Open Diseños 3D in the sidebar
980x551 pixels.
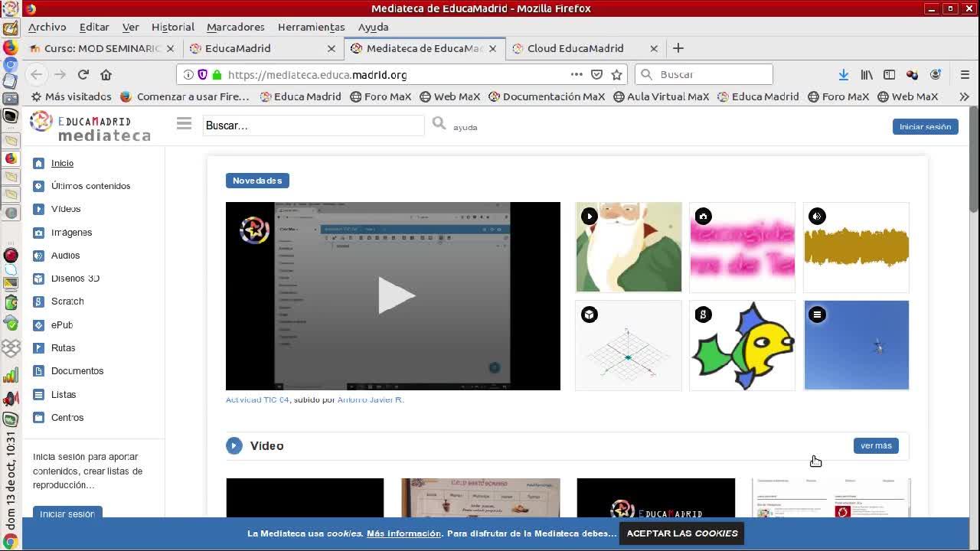[75, 279]
